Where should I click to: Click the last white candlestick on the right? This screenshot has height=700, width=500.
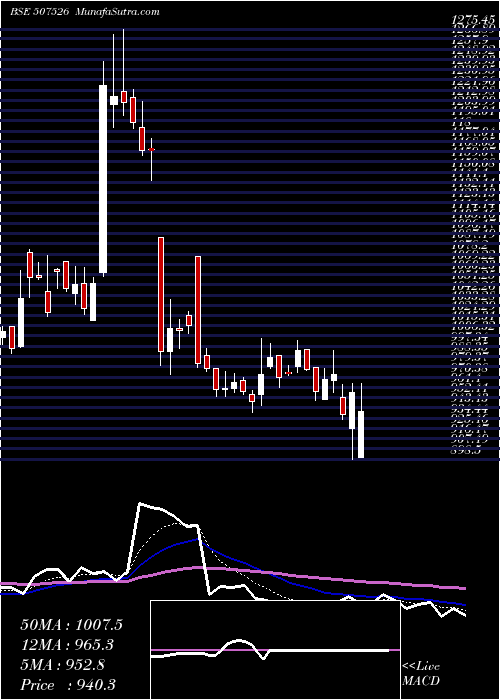pyautogui.click(x=361, y=434)
